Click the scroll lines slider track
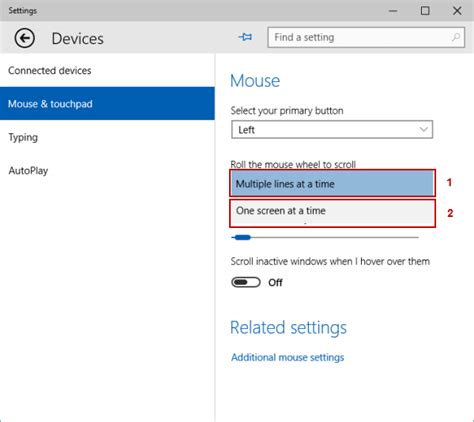 coord(325,237)
